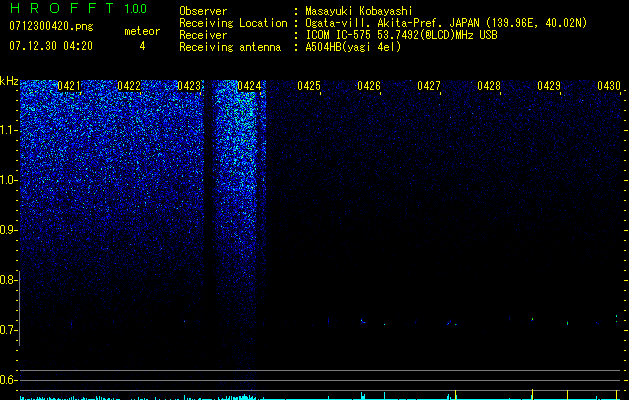629x400 pixels.
Task: Click the 0423 time marker
Action: click(x=189, y=86)
